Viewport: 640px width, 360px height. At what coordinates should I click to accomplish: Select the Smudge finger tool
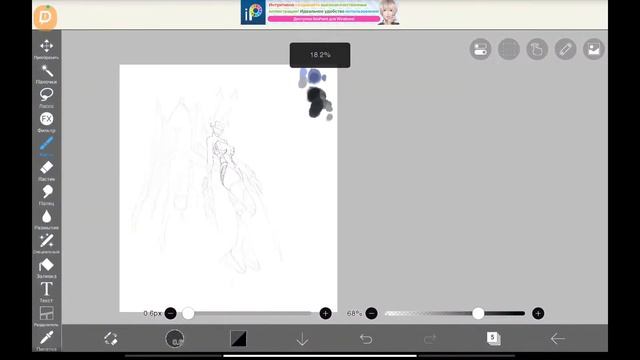[x=47, y=195]
